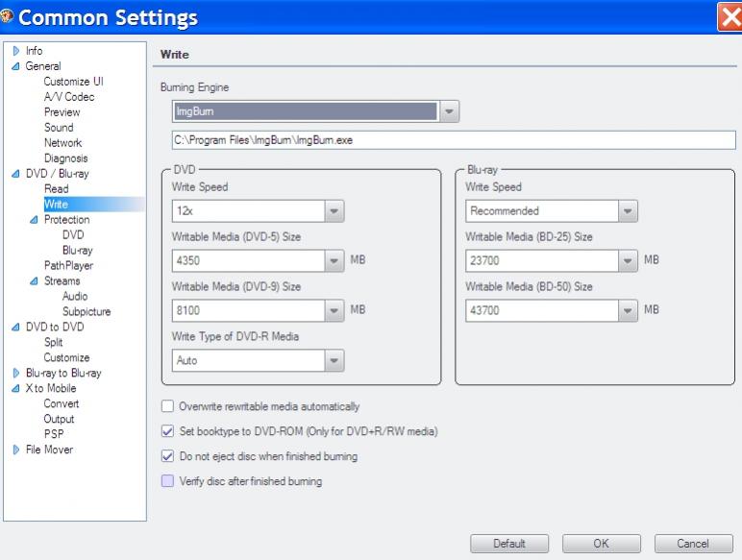The image size is (742, 560).
Task: Open Network settings
Action: pyautogui.click(x=62, y=143)
